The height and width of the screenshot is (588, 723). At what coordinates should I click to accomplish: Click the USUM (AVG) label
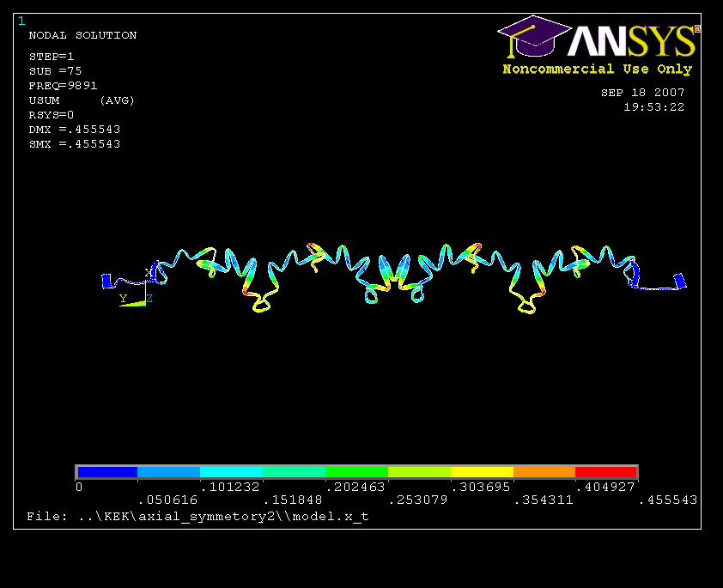click(82, 100)
